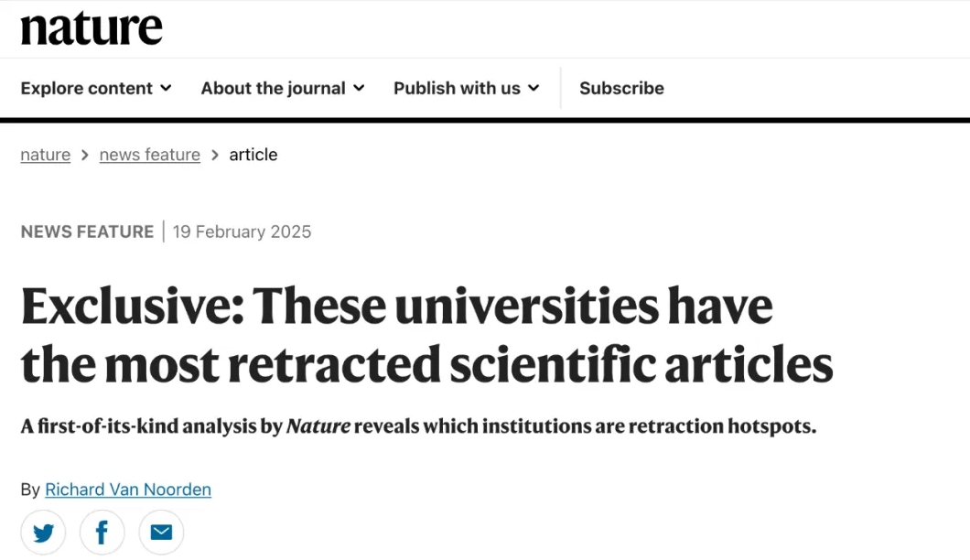Share the article on Facebook
The width and height of the screenshot is (970, 560).
pos(102,533)
